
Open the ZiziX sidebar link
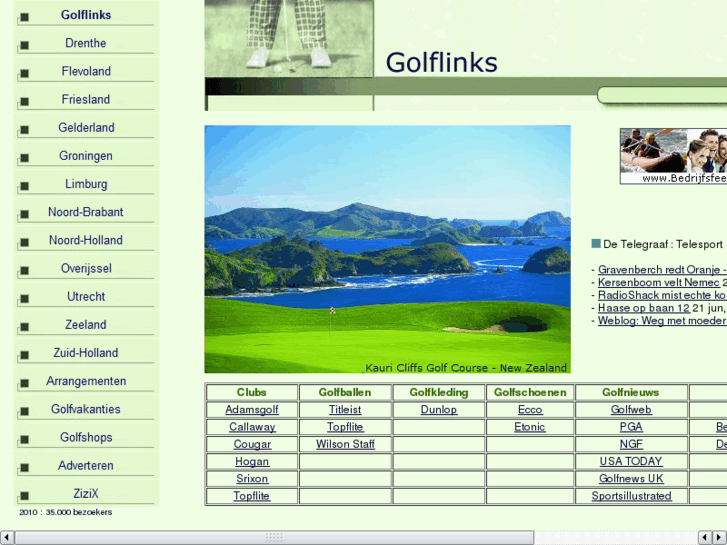pos(86,494)
